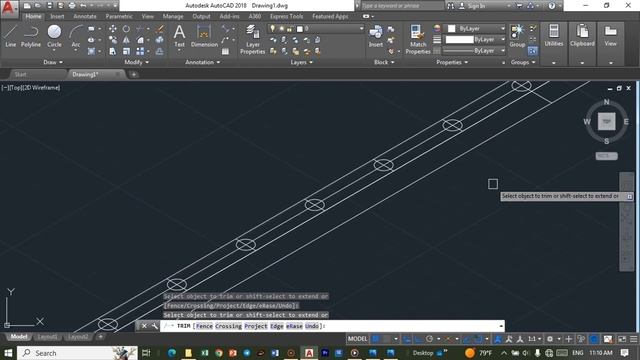
Task: Toggle the grid display in status bar
Action: (x=375, y=339)
